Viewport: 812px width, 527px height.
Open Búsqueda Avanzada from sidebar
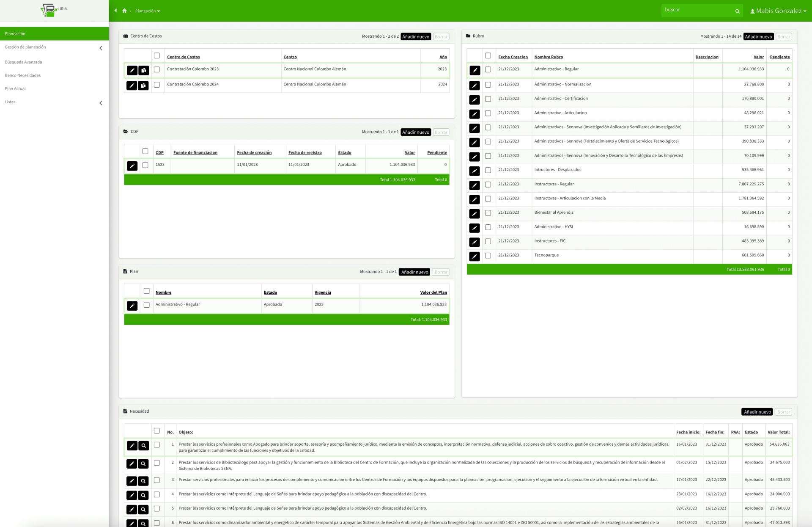pyautogui.click(x=23, y=62)
